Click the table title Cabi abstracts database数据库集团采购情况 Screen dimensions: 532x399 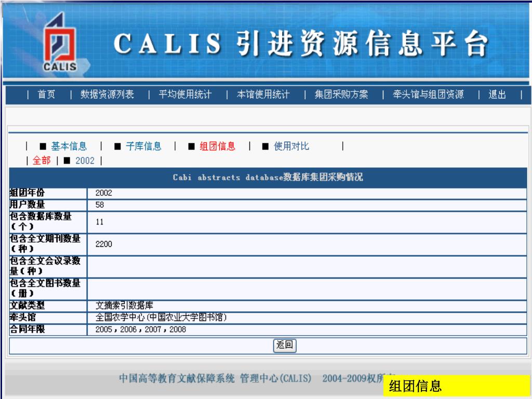coord(268,177)
